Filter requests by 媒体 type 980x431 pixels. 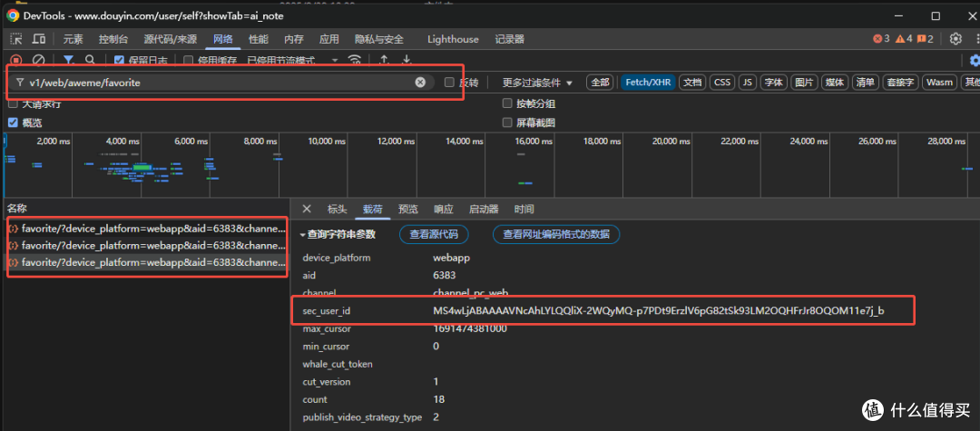click(835, 83)
